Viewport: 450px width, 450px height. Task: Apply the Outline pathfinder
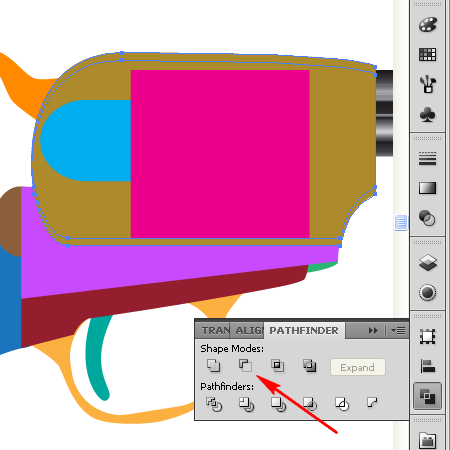pyautogui.click(x=342, y=404)
